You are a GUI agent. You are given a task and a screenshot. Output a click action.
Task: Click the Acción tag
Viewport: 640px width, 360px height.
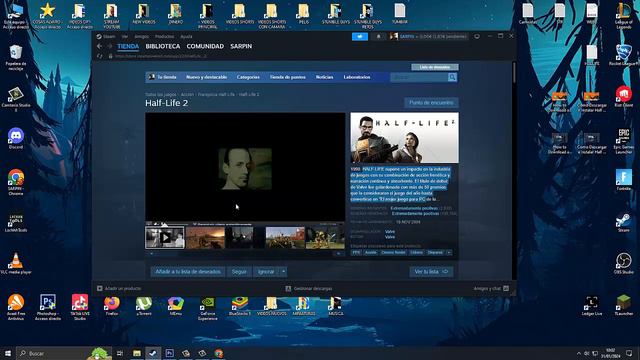371,253
